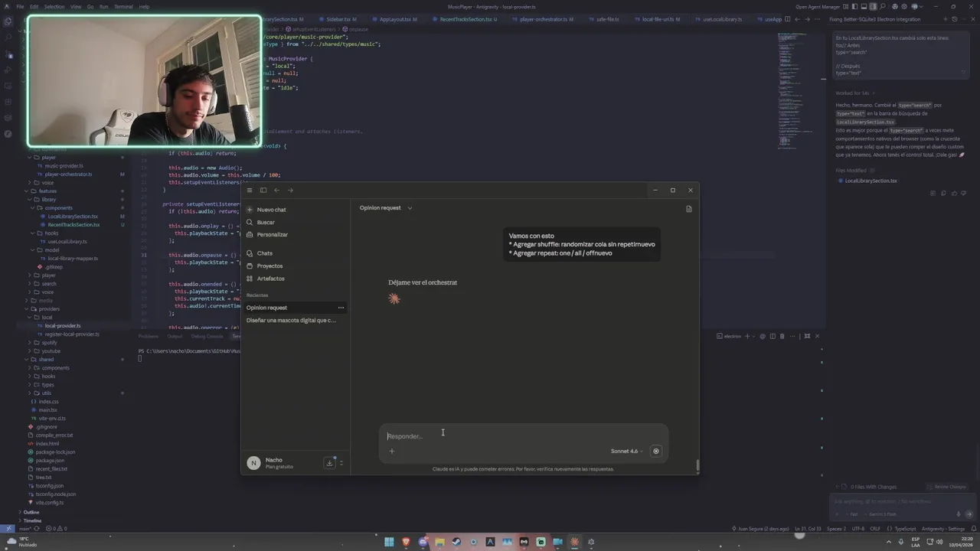Open more actions dots in editor tab bar
This screenshot has width=980, height=551.
(x=817, y=19)
